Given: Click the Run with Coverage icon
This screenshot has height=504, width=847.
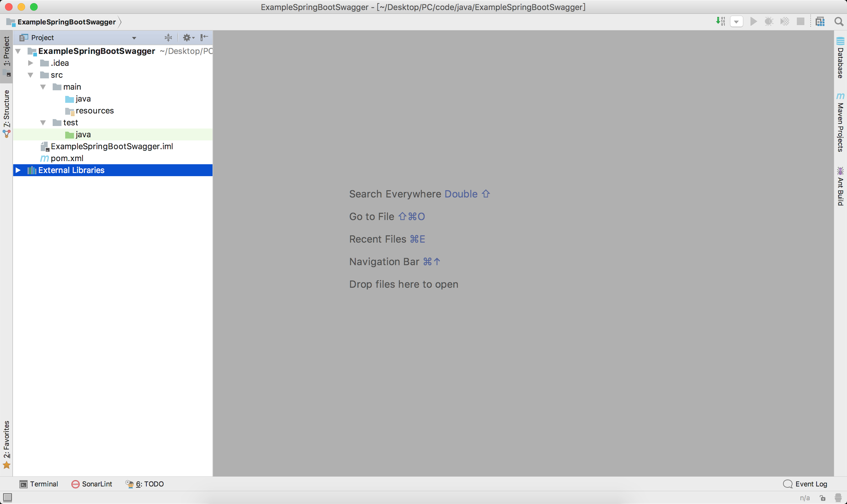Looking at the screenshot, I should point(785,21).
